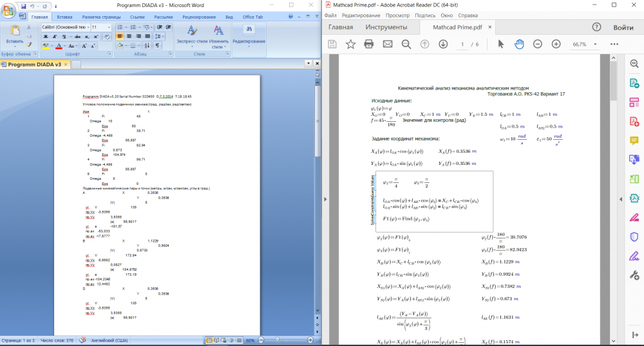Image resolution: width=644 pixels, height=346 pixels.
Task: Toggle superscript formatting
Action: click(x=96, y=37)
